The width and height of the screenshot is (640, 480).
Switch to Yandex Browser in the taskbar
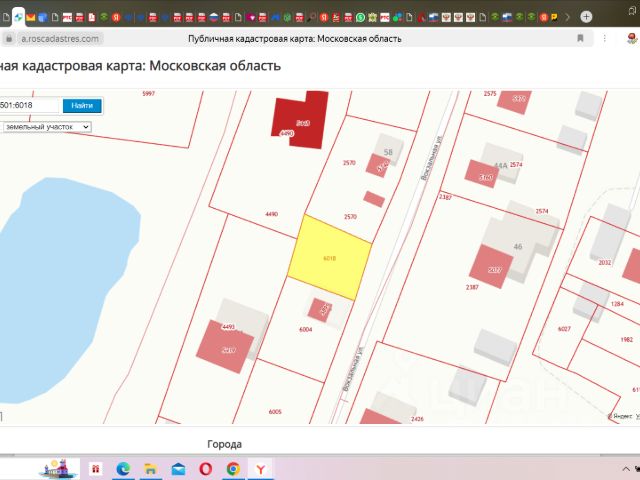pos(260,468)
